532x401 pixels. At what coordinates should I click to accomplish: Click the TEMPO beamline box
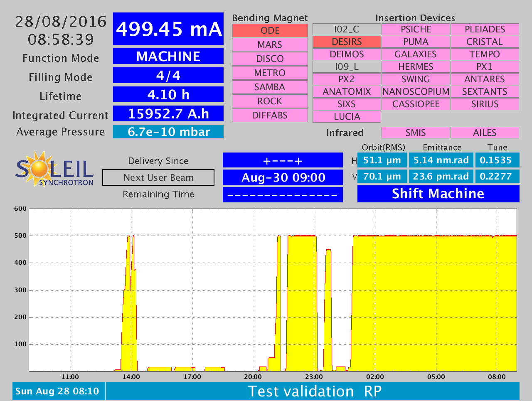tap(485, 54)
